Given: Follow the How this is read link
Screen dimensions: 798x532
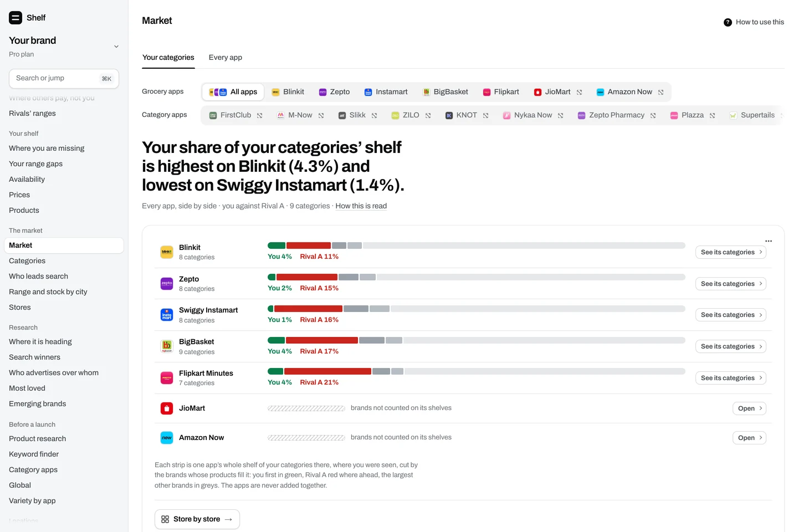Looking at the screenshot, I should pos(361,206).
